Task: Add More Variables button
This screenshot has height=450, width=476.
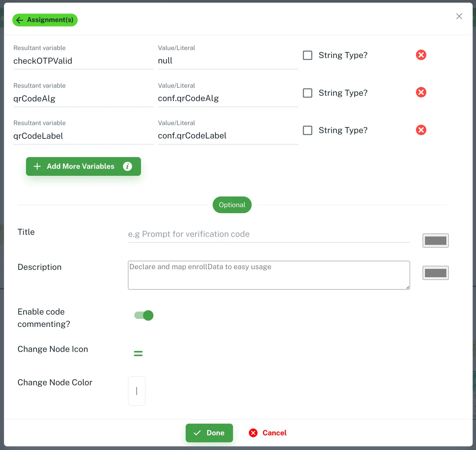Action: [x=83, y=166]
